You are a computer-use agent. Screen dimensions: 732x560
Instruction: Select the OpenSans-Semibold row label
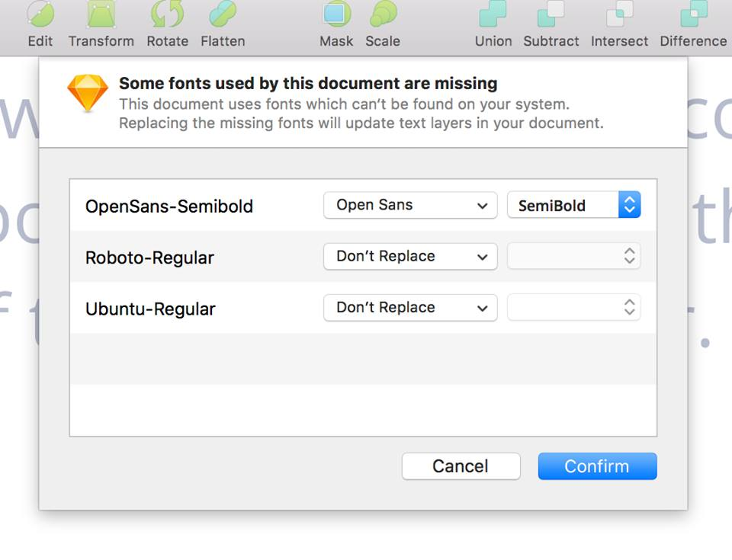point(169,206)
